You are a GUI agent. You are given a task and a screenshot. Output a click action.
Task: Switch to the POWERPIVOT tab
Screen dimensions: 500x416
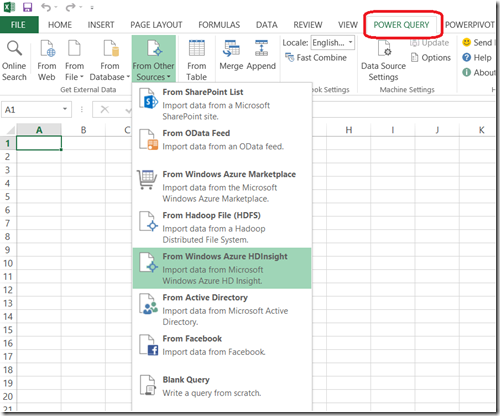click(470, 25)
